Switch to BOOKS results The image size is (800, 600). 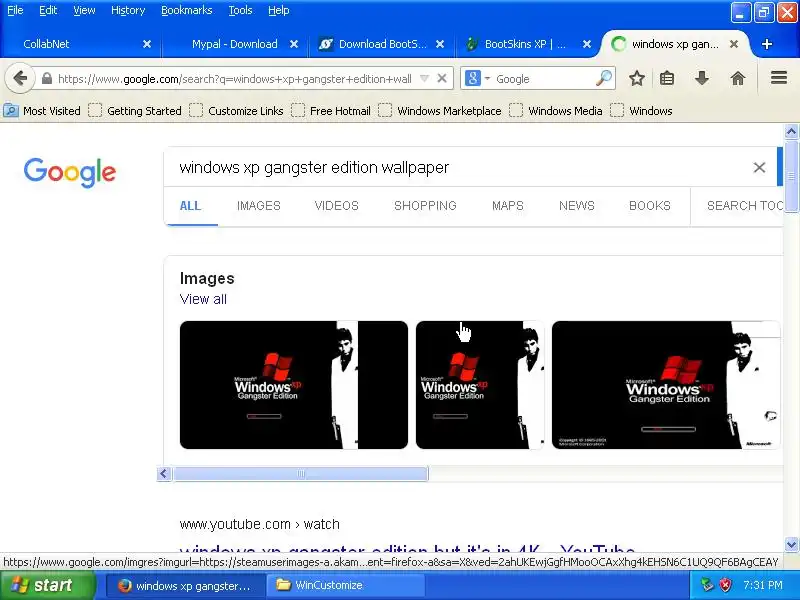[x=649, y=206]
